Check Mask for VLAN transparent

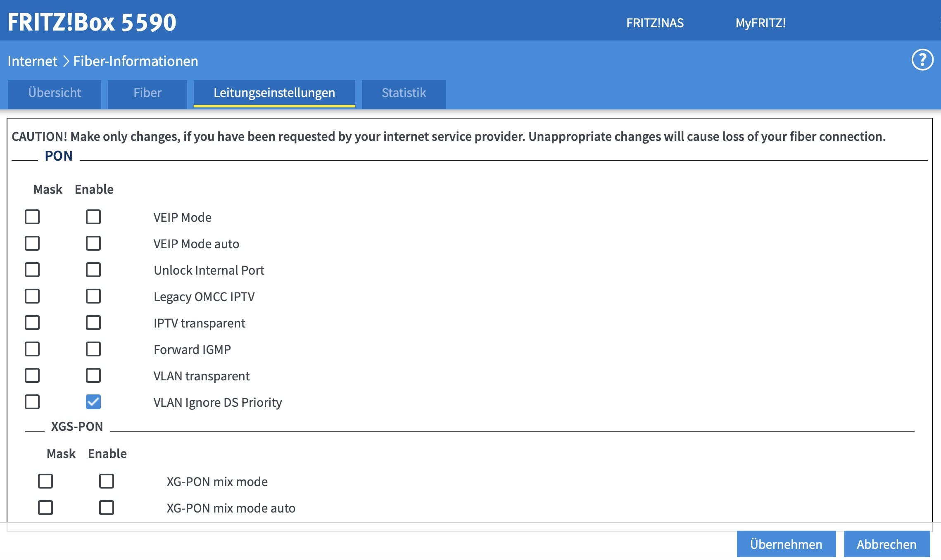pos(32,375)
